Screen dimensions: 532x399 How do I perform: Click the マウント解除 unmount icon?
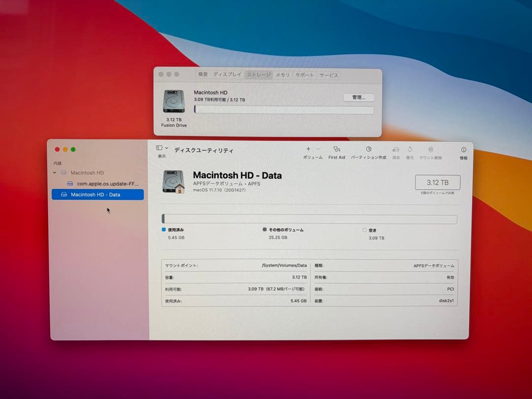click(x=431, y=149)
